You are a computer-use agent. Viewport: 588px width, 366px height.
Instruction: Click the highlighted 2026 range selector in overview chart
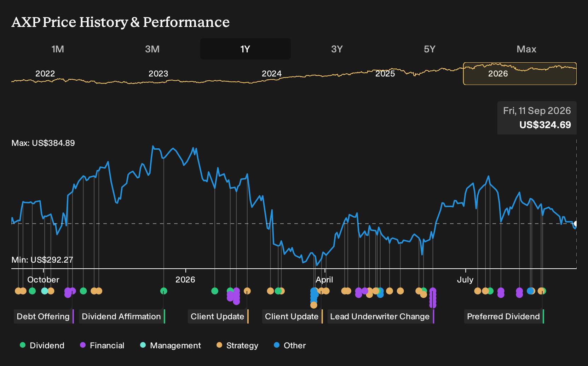click(520, 74)
